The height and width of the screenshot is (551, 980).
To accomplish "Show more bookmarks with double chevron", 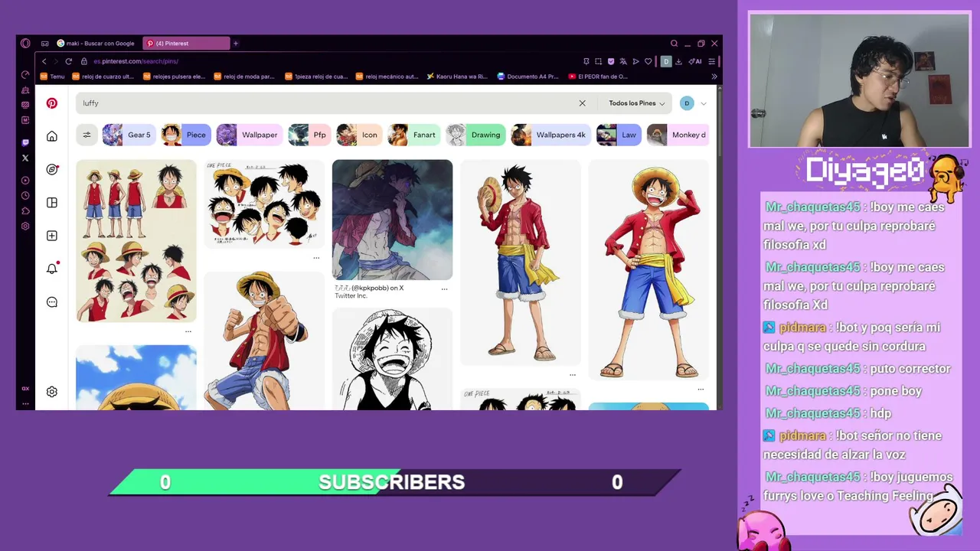I will [714, 77].
